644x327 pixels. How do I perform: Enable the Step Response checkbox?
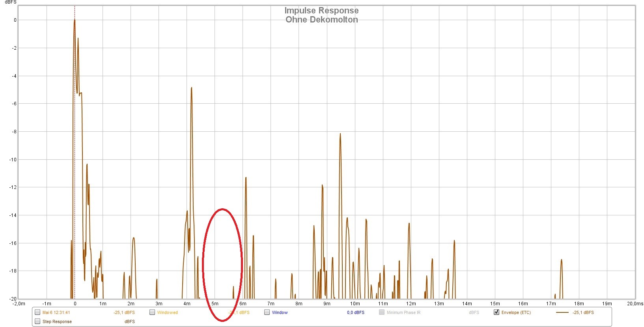37,321
